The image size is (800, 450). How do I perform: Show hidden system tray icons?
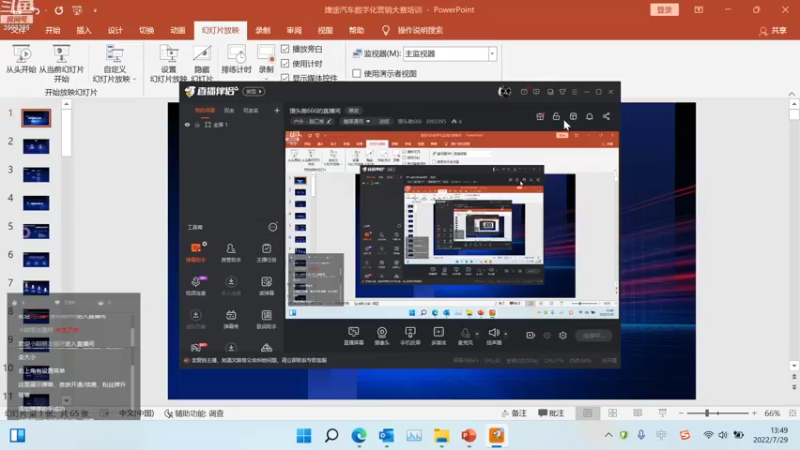tap(608, 435)
